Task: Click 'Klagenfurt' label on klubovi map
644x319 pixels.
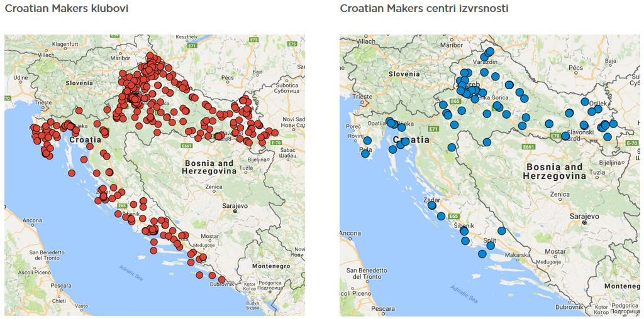Action: point(65,43)
